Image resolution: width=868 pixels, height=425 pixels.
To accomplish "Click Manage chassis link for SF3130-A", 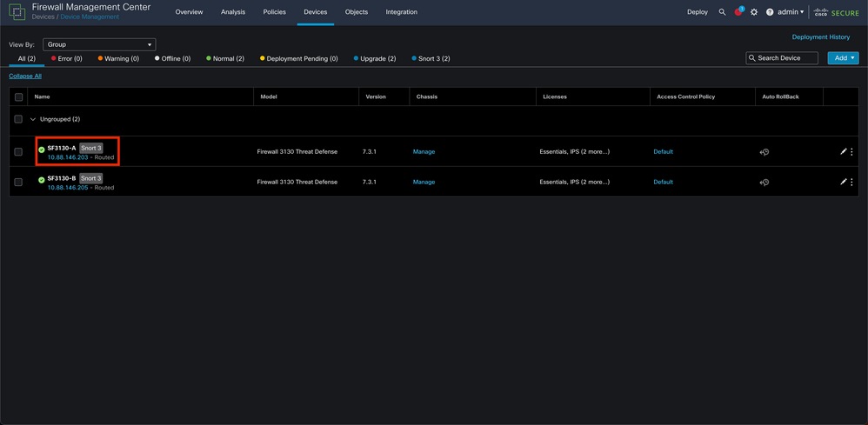I will (424, 152).
